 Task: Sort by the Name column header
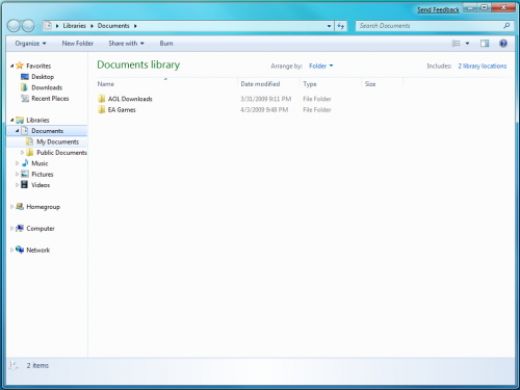tap(166, 84)
